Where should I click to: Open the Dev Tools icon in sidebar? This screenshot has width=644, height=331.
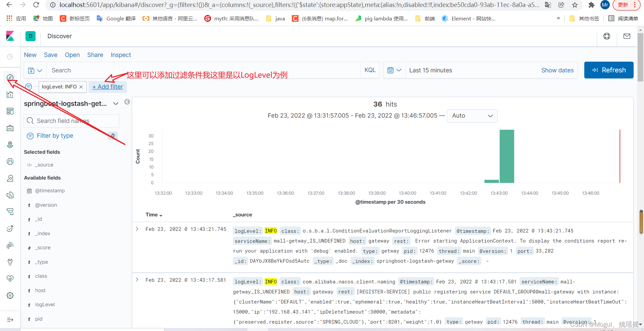pyautogui.click(x=10, y=262)
